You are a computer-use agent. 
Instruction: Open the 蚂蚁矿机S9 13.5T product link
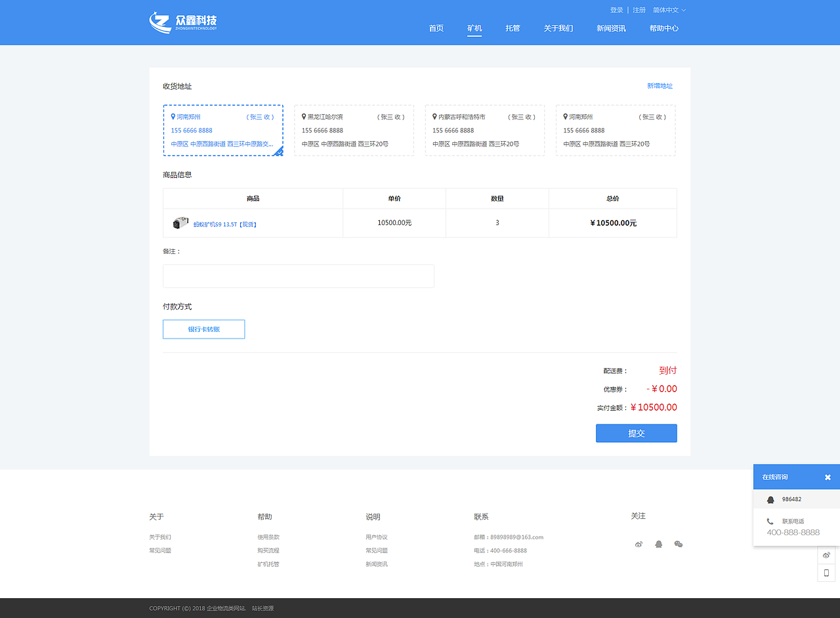coord(224,224)
